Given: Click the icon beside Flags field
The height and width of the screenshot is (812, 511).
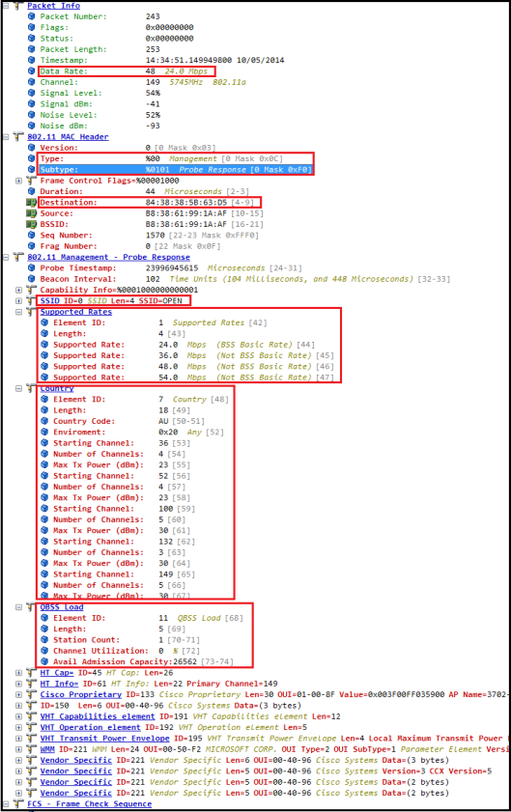Looking at the screenshot, I should click(x=32, y=27).
